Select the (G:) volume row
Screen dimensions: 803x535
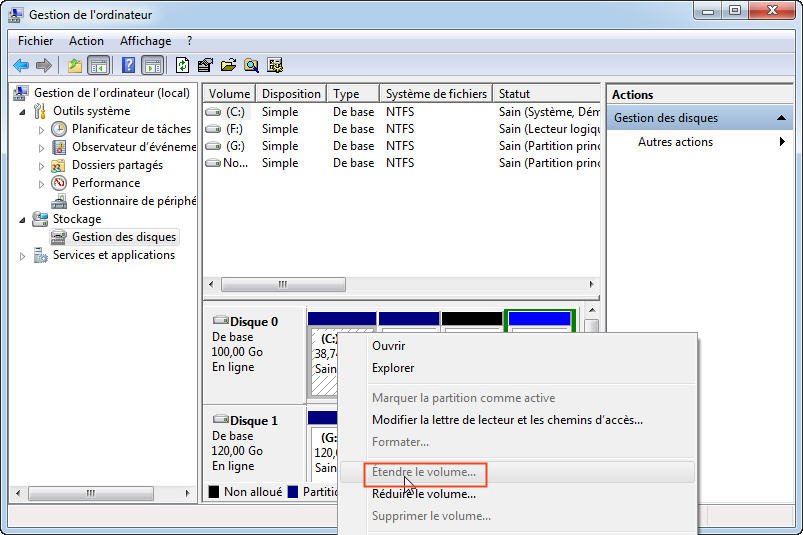click(401, 146)
